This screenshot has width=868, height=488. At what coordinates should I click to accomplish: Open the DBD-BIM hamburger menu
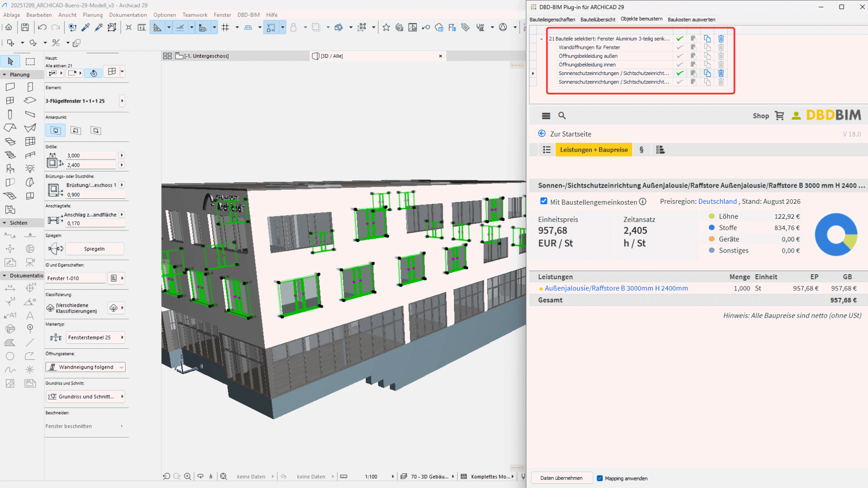[546, 116]
